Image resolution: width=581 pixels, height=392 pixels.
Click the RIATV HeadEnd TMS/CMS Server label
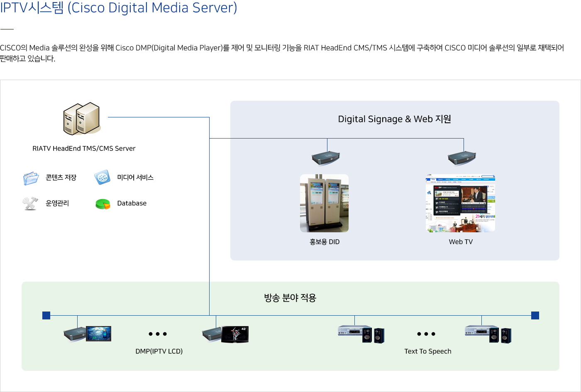(x=84, y=149)
